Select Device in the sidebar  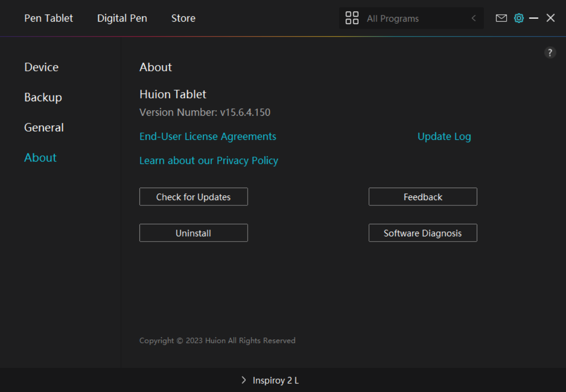[x=41, y=67]
